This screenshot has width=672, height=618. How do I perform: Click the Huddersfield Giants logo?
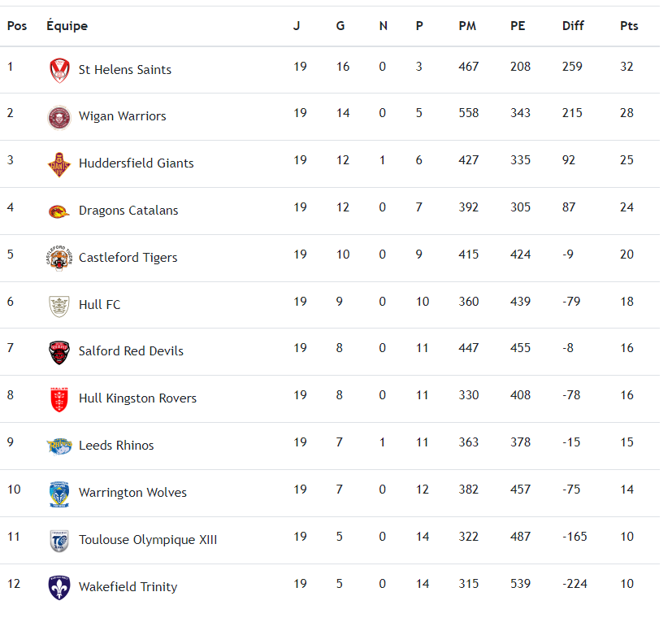[x=59, y=164]
